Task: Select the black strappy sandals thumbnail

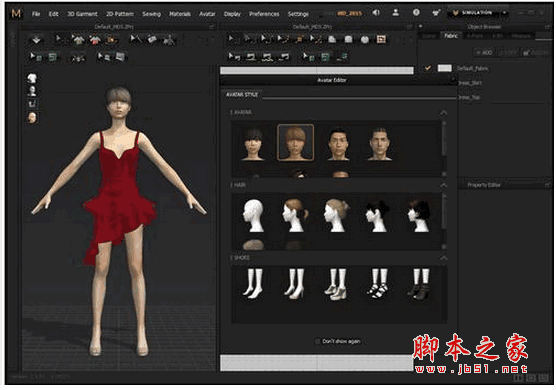Action: tap(378, 283)
